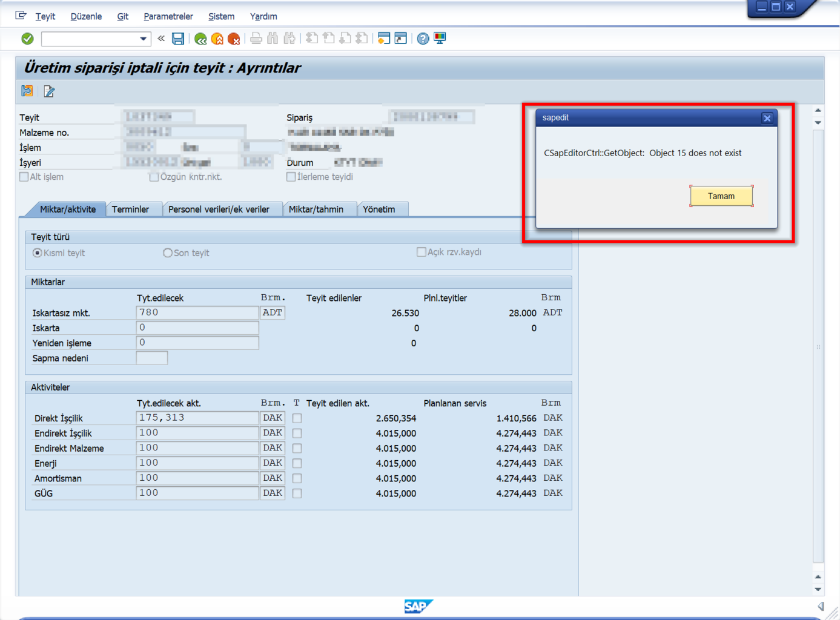This screenshot has width=840, height=620.
Task: Click the red Cancel icon
Action: point(234,39)
